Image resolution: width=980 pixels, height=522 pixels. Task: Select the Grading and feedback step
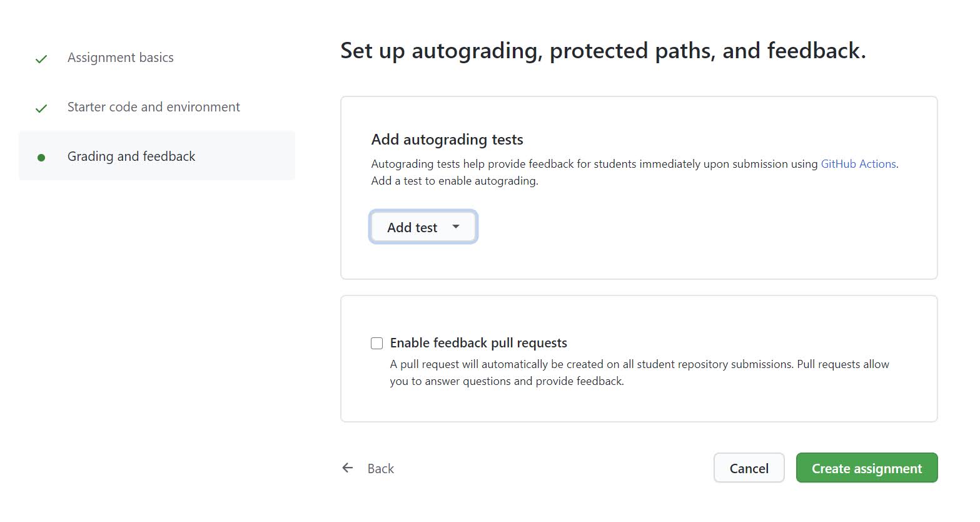[131, 156]
